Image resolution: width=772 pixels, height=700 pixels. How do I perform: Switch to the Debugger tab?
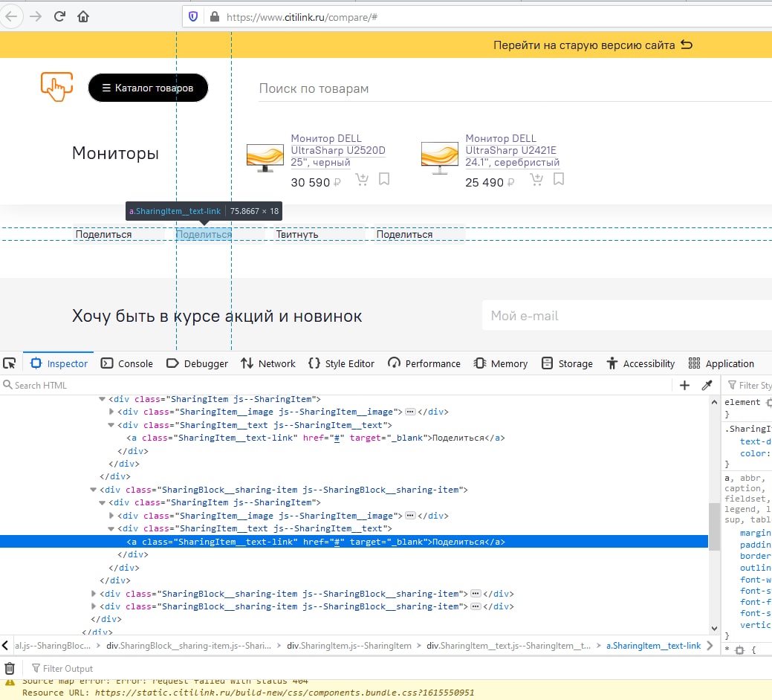pyautogui.click(x=197, y=363)
